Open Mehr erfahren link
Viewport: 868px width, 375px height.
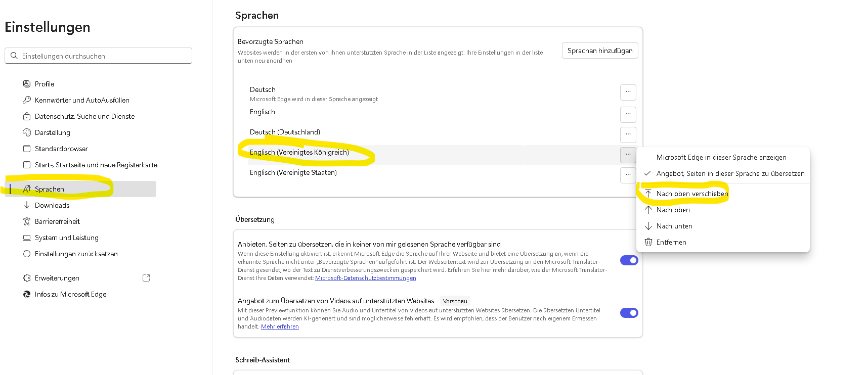(280, 326)
